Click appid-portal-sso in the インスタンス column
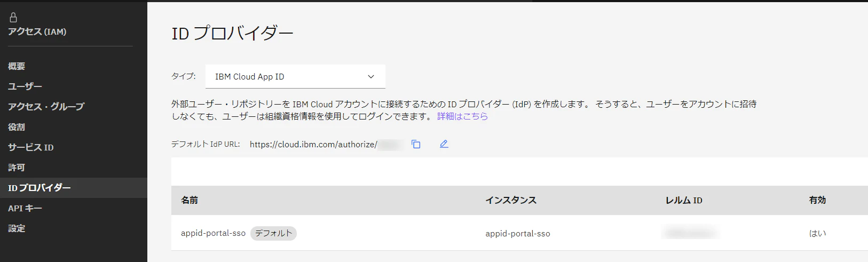868x262 pixels. point(518,234)
